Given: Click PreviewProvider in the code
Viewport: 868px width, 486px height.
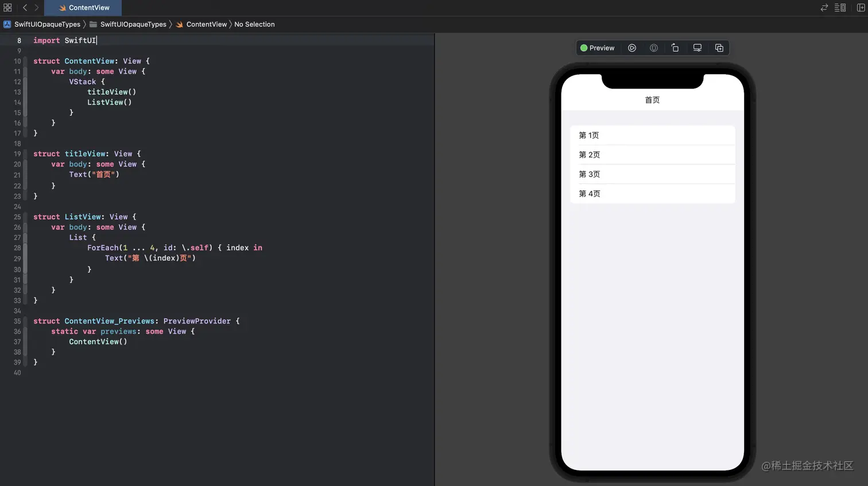Looking at the screenshot, I should tap(197, 321).
